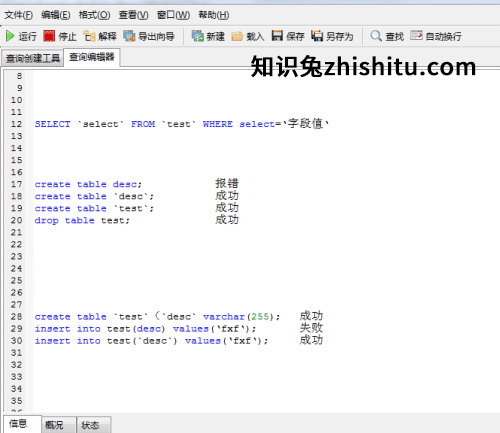Click line number 12 in gutter
500x433 pixels.
click(16, 124)
